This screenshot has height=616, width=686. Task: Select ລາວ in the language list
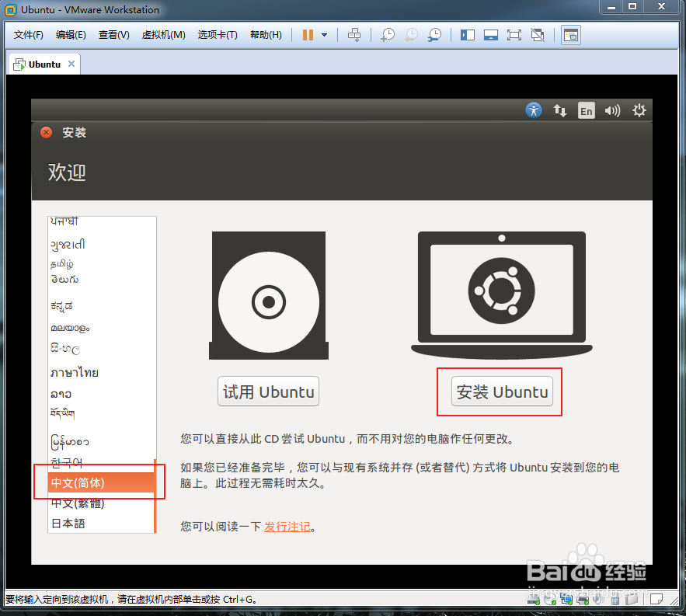click(102, 394)
